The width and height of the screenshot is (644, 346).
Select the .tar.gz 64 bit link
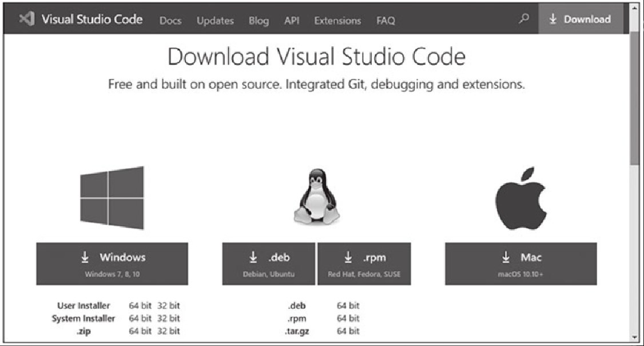pos(348,331)
